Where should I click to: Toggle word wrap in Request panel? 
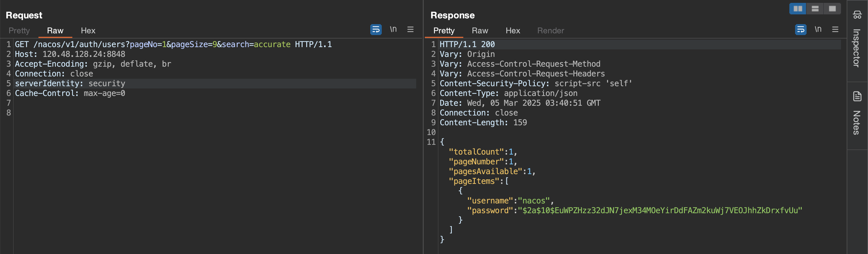[376, 30]
